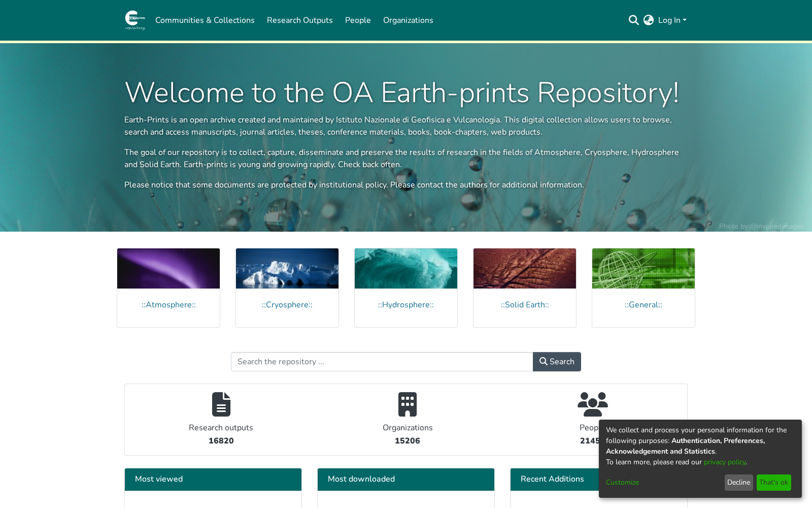Click the Cryosphere iceberg thumbnail

[x=287, y=268]
